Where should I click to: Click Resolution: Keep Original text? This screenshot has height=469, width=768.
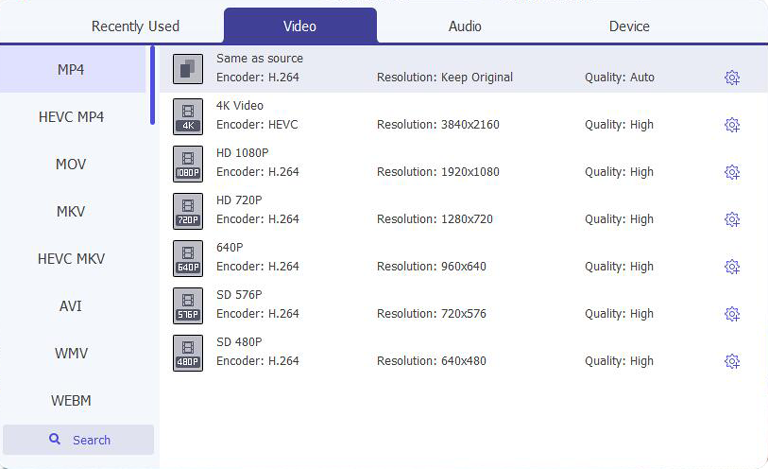tap(445, 77)
